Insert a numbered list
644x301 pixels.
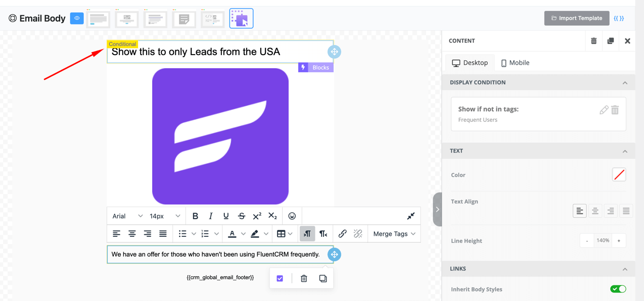(205, 234)
